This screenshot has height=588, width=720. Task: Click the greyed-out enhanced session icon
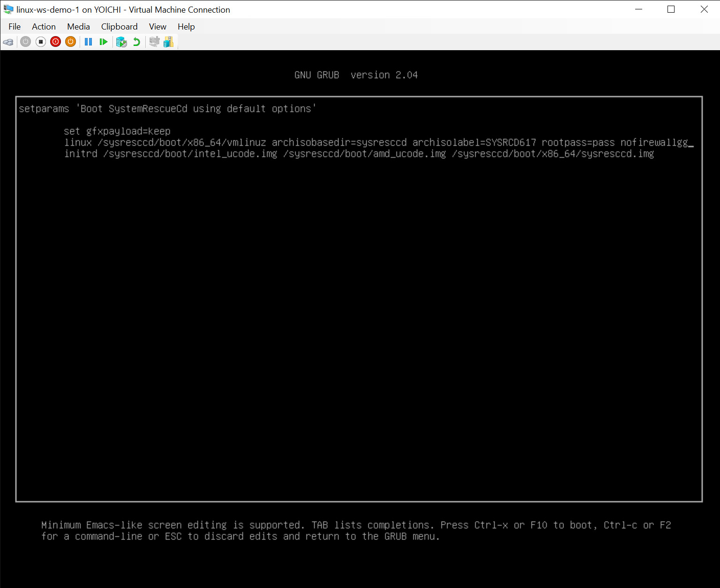154,42
